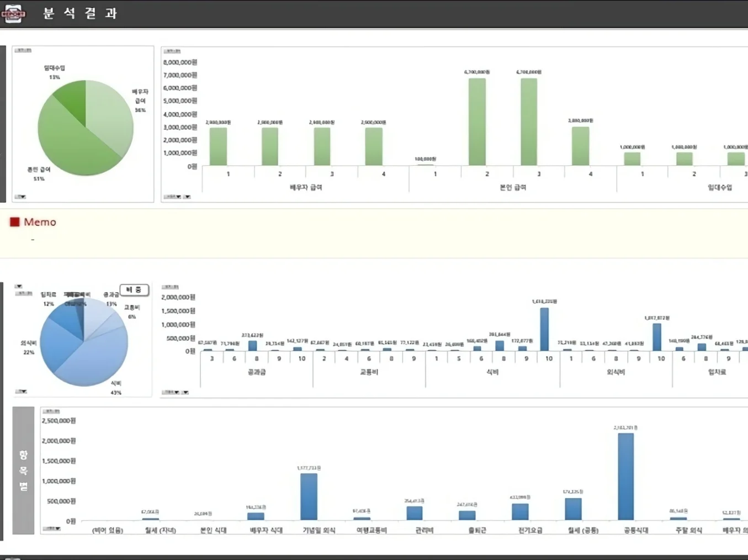Click the value field button on blue pie chart
This screenshot has height=560, width=748.
[23, 293]
